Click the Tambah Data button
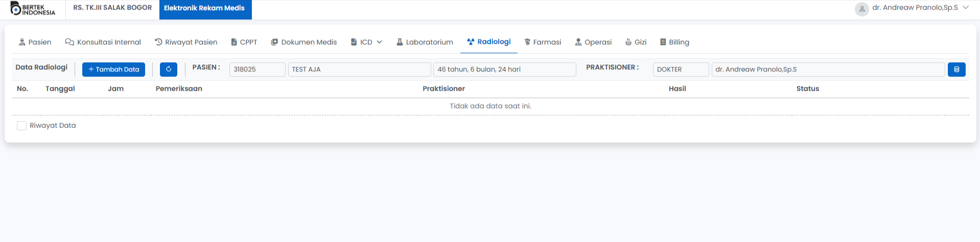This screenshot has height=242, width=980. [113, 69]
